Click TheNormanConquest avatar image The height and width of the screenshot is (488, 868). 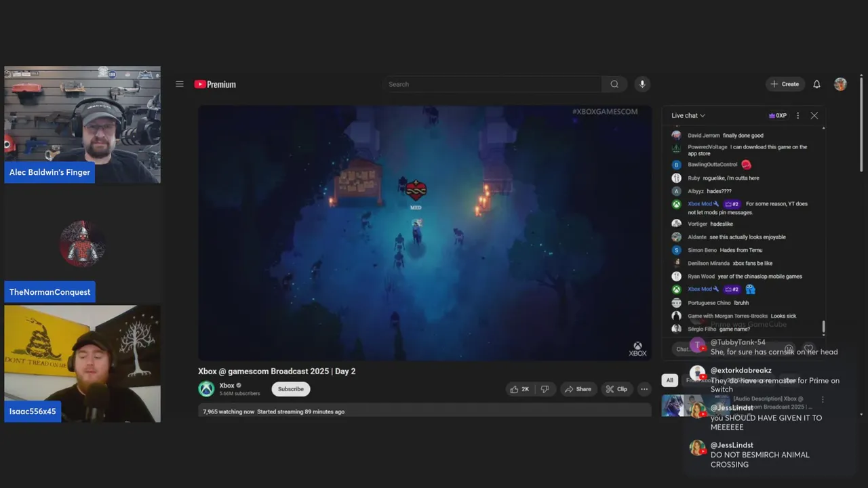pos(83,243)
